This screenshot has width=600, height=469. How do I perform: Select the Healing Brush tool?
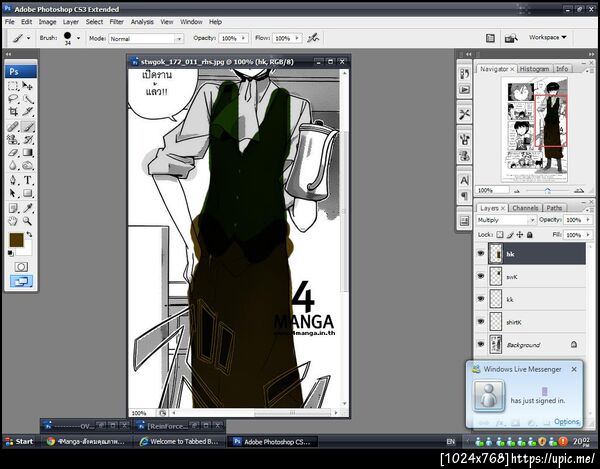(13, 127)
